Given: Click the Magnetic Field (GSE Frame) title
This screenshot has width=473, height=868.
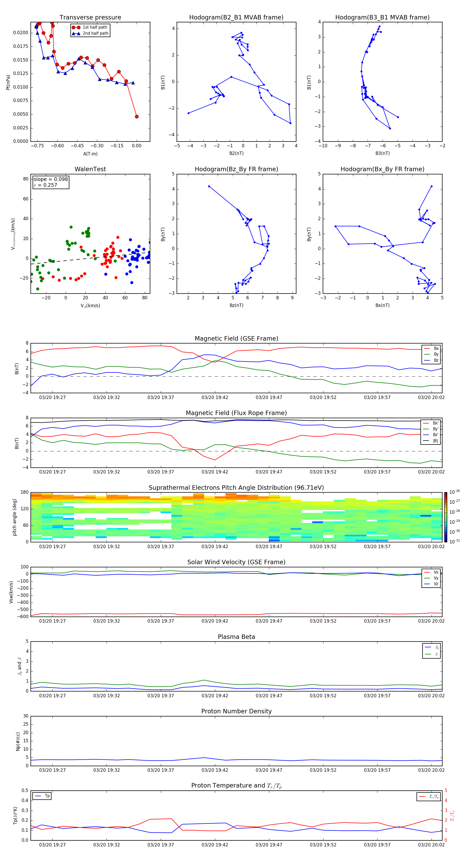Looking at the screenshot, I should [x=236, y=339].
